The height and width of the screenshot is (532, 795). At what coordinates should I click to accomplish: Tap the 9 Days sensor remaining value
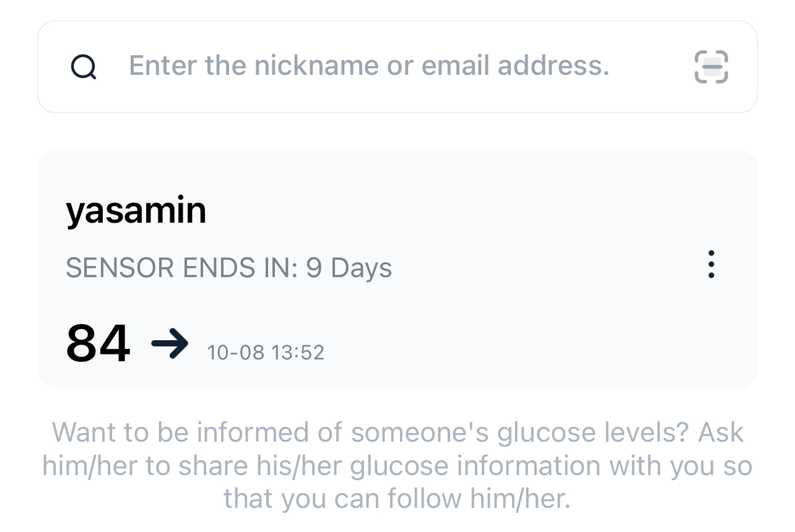click(349, 268)
